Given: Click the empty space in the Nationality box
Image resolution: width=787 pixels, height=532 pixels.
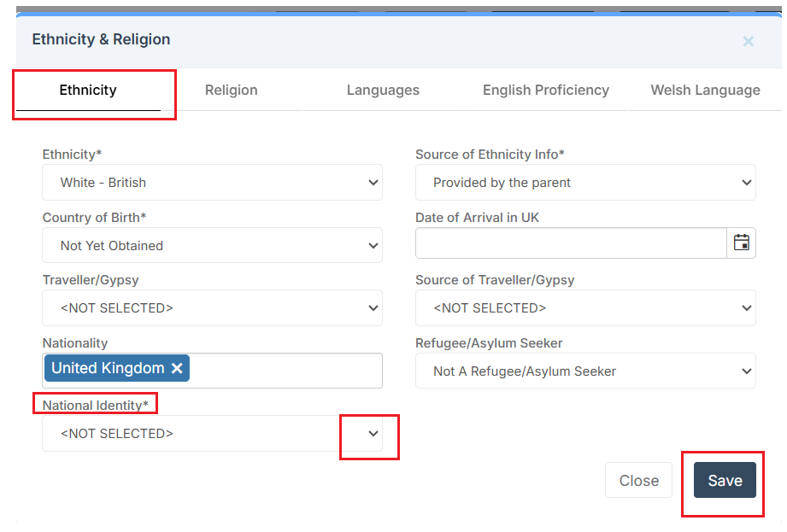Looking at the screenshot, I should (286, 370).
